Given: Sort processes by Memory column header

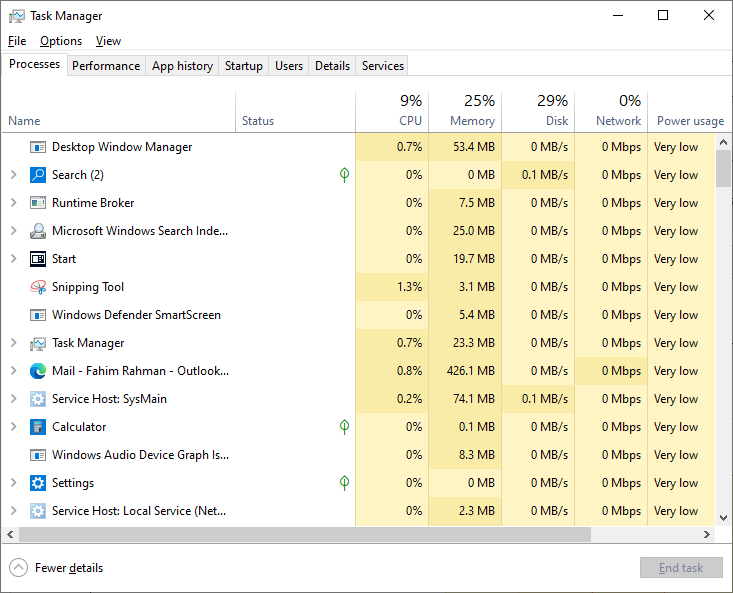Looking at the screenshot, I should [465, 111].
